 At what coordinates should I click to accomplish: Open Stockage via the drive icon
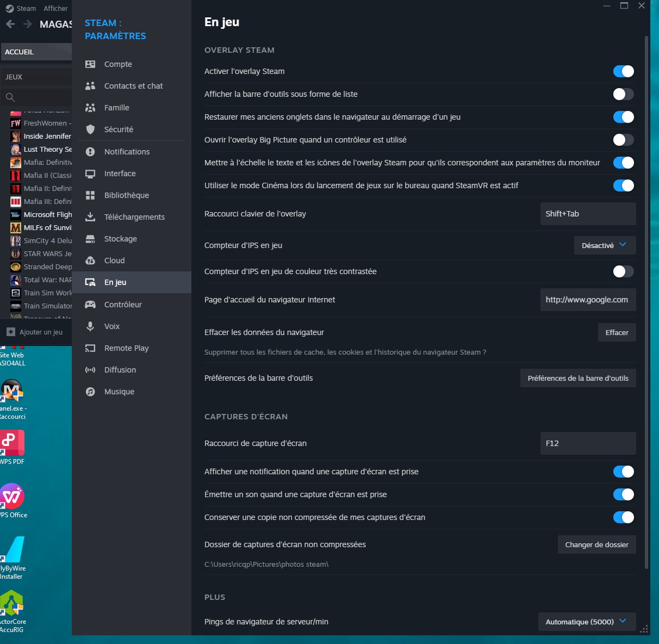90,239
